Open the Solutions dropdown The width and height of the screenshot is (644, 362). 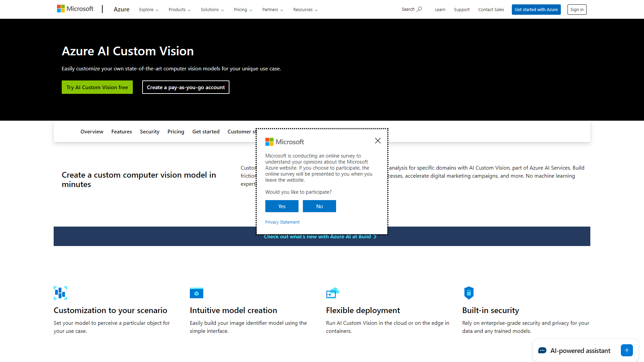(x=212, y=10)
